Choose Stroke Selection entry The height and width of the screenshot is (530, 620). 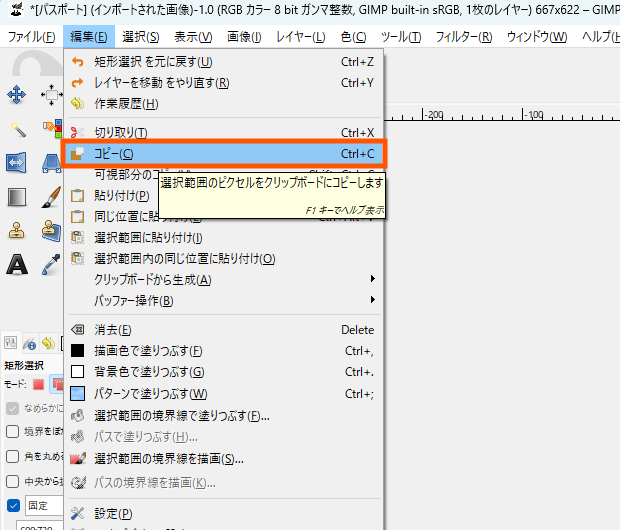click(x=223, y=459)
